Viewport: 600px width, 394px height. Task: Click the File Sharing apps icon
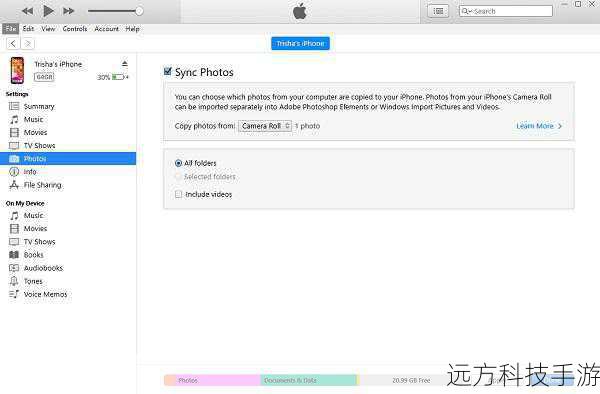point(14,185)
